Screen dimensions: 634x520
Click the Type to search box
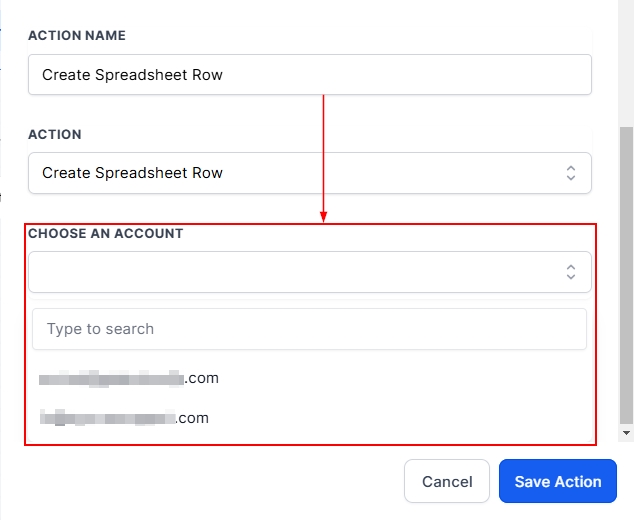point(309,329)
